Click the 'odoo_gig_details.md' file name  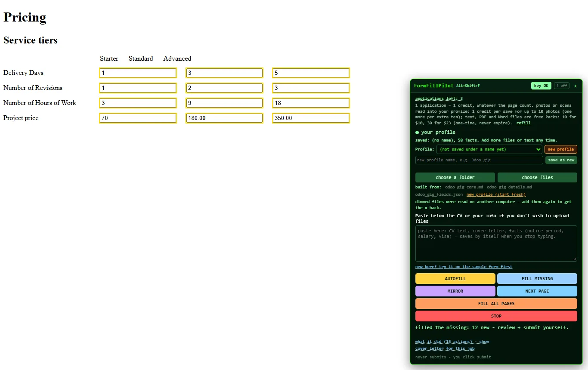point(509,187)
